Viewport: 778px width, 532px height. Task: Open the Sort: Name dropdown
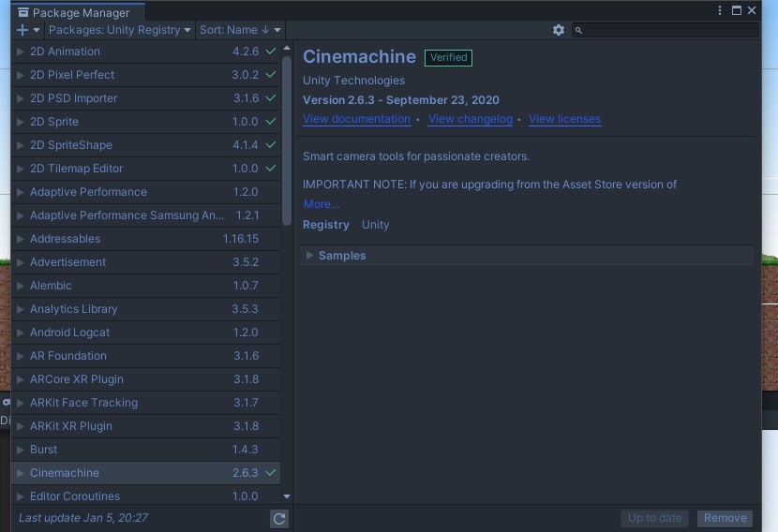coord(240,30)
